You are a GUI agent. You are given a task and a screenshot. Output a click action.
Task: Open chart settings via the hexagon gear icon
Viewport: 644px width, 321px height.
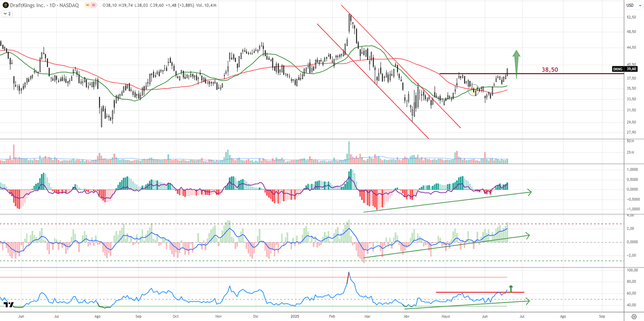pyautogui.click(x=634, y=317)
